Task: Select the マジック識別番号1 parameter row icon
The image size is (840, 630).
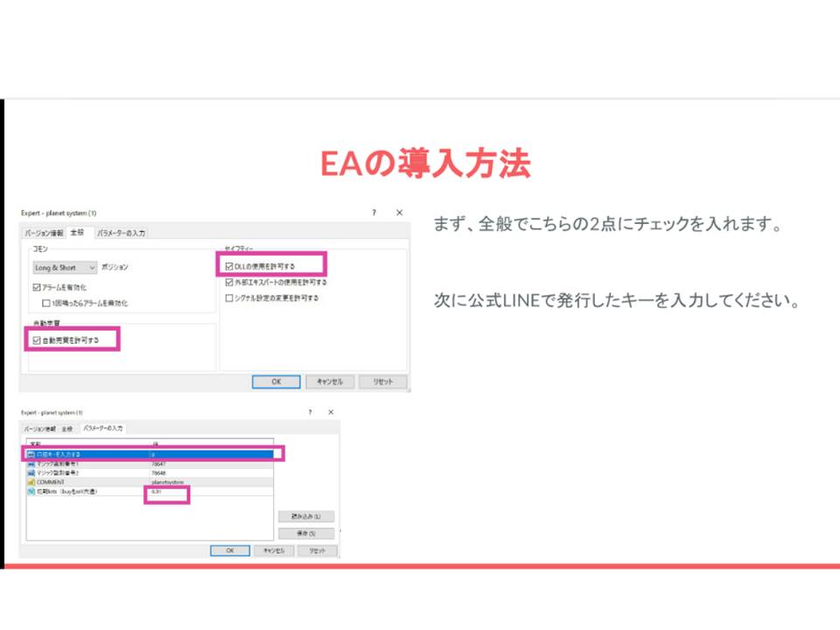Action: point(30,465)
